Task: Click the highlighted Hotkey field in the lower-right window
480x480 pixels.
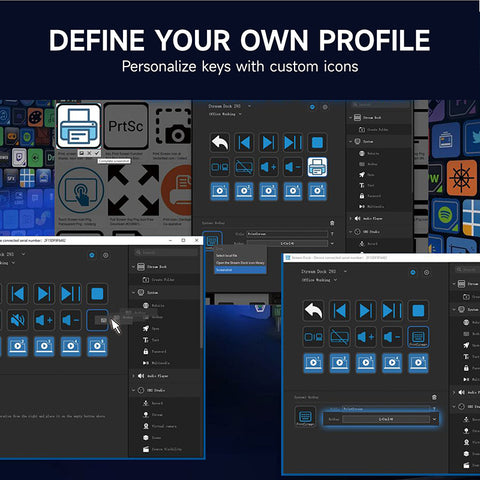Action: coord(386,419)
